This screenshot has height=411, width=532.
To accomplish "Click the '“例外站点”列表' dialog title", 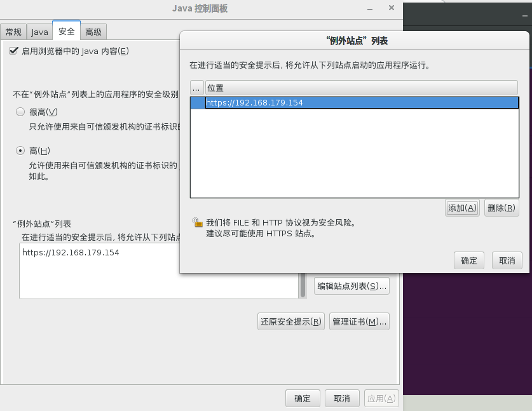I will (x=356, y=41).
